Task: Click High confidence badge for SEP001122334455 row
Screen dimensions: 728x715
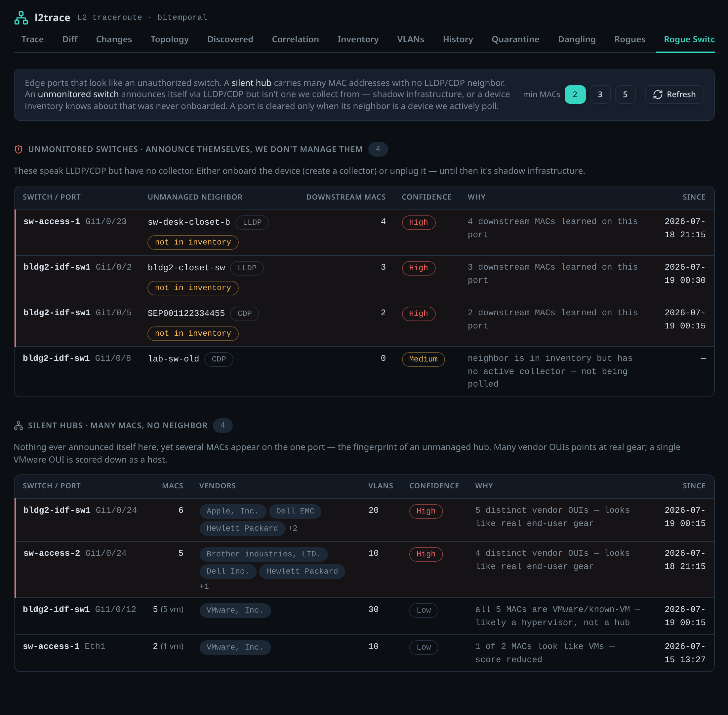Action: (419, 314)
